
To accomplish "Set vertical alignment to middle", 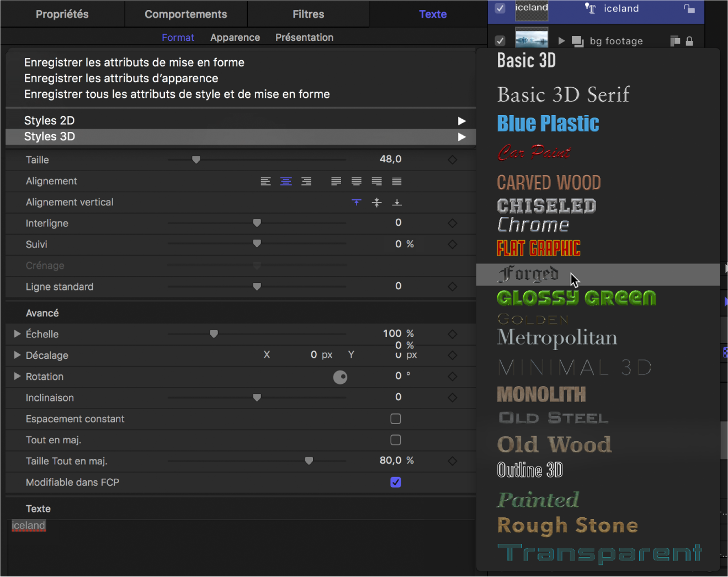I will pyautogui.click(x=376, y=203).
